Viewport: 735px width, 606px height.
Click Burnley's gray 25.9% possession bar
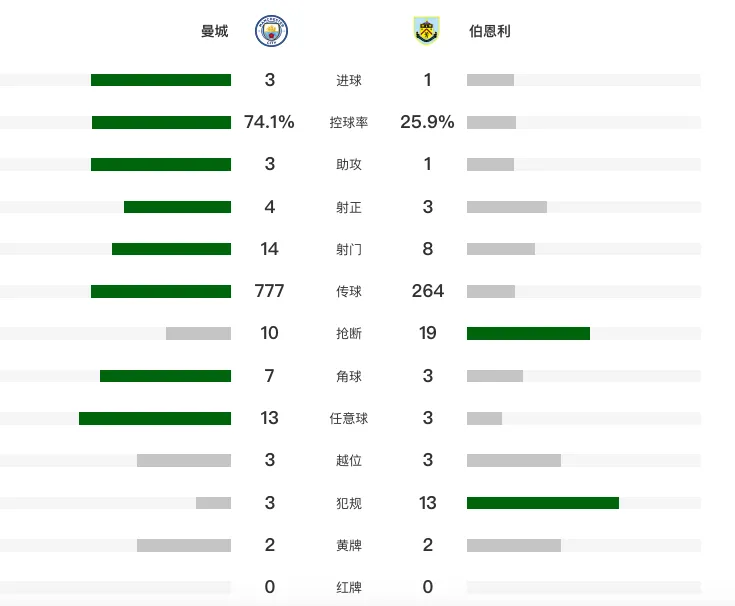coord(491,122)
